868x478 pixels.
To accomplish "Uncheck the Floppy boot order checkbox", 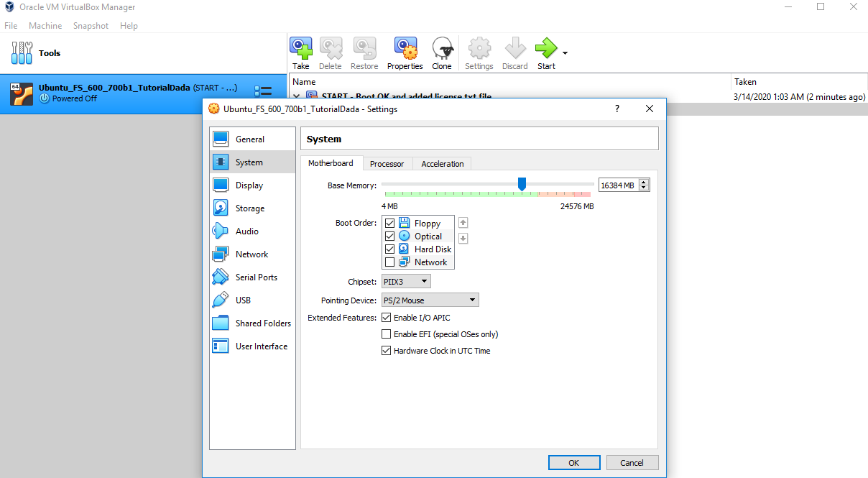I will (390, 224).
